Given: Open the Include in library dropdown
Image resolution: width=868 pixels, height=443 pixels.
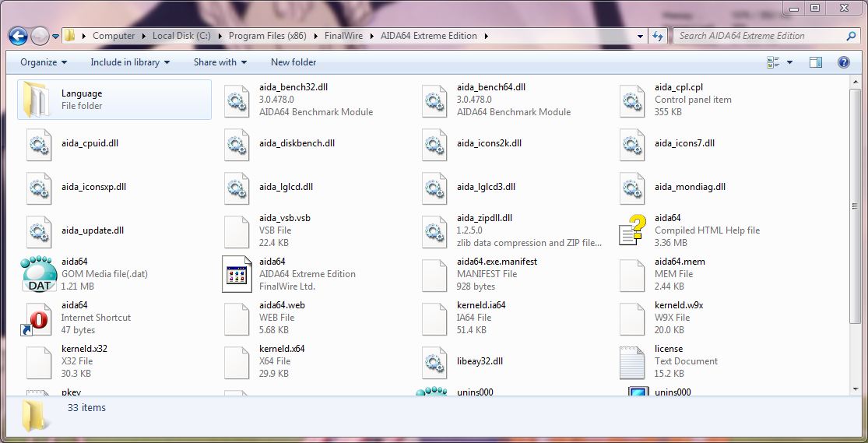Looking at the screenshot, I should [x=130, y=62].
